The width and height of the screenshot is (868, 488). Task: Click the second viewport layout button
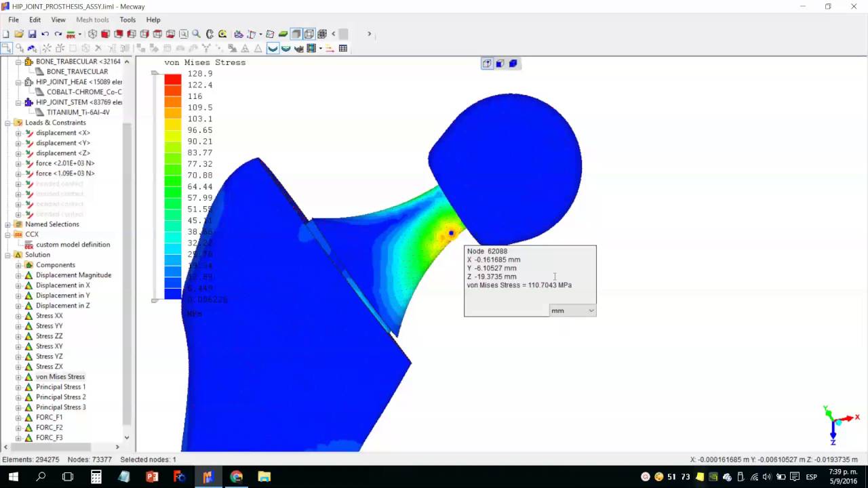(500, 63)
